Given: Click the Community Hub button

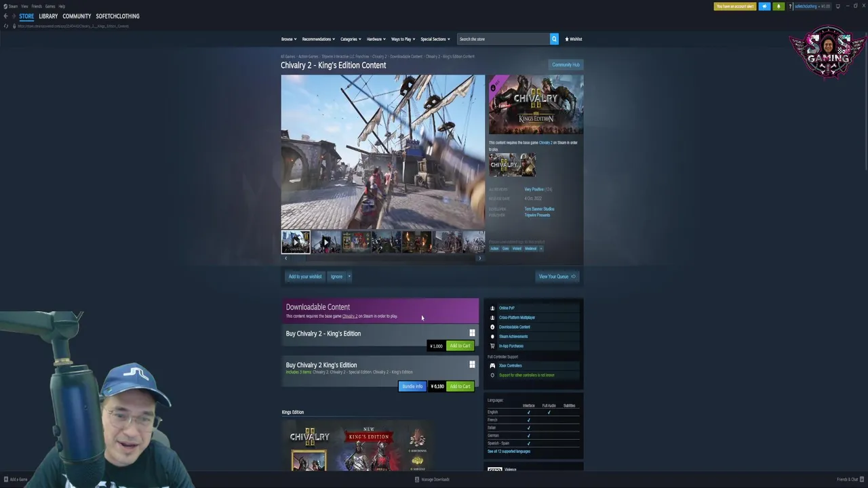Looking at the screenshot, I should coord(566,65).
